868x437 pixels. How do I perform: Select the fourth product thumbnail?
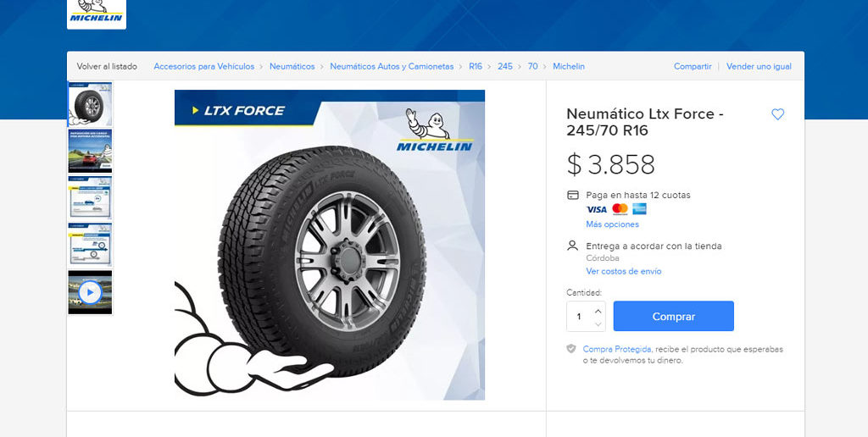coord(90,246)
